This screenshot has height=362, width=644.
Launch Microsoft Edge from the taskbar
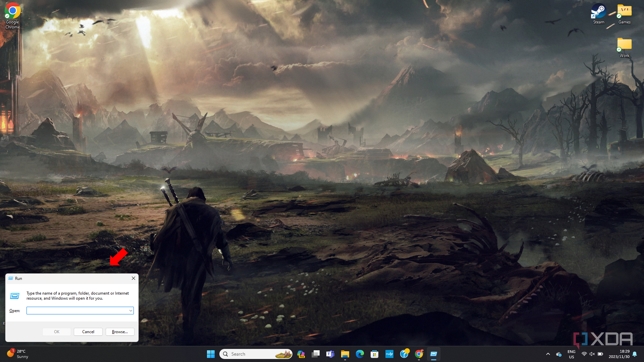pos(360,354)
